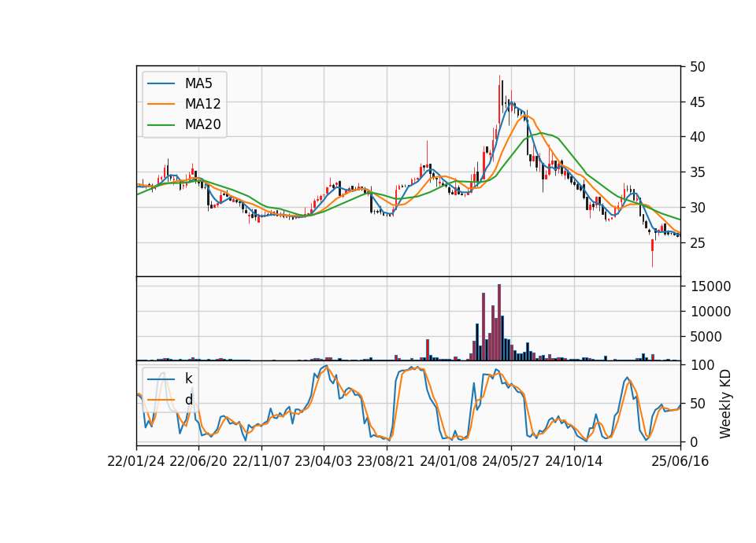
Task: Click the 24/10/14 date tick label
Action: pos(574,461)
